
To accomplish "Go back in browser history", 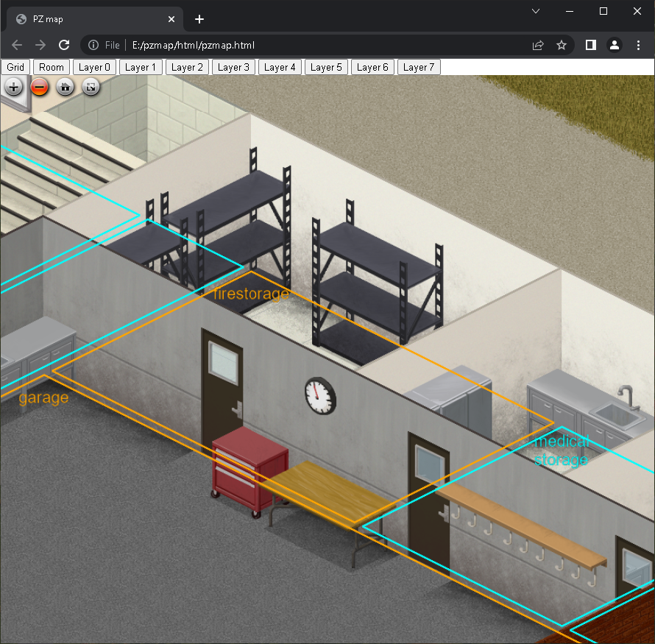I will point(17,45).
